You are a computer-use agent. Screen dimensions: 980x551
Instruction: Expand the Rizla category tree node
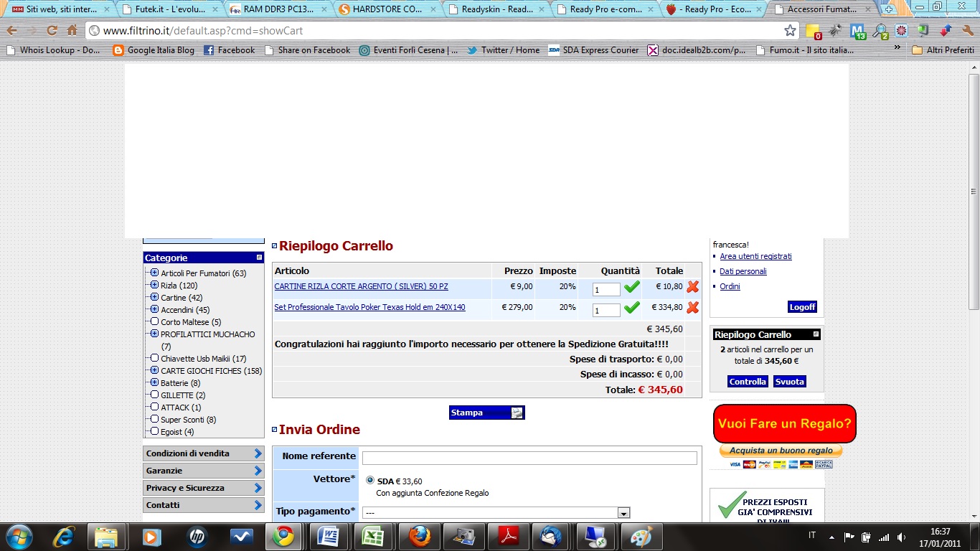pos(154,285)
